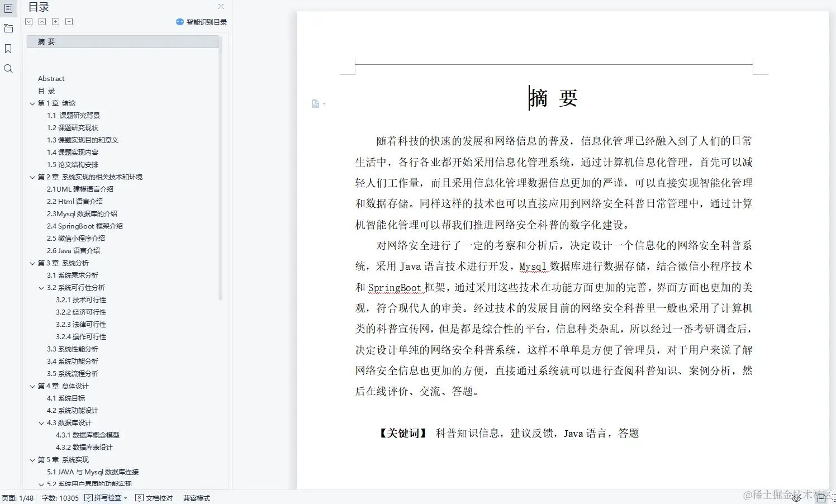Go to 1.4 课题实现内容
Viewport: 836px width, 504px height.
point(73,153)
